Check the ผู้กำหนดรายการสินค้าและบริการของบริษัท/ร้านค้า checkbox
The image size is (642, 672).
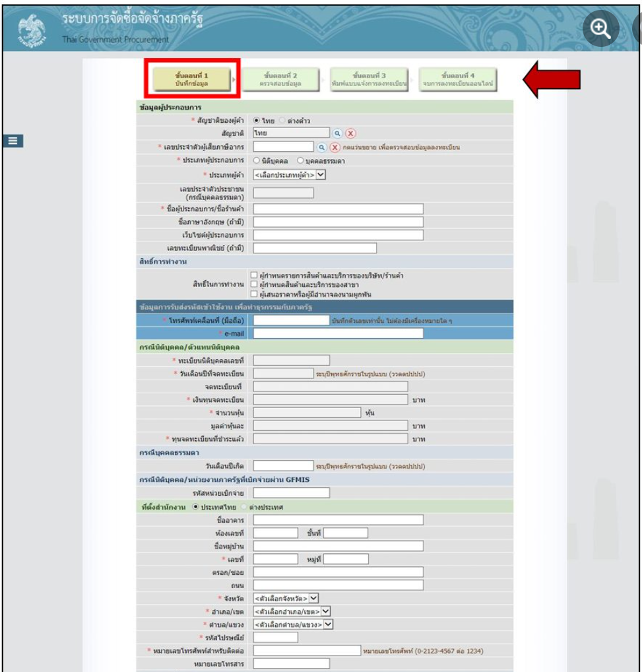click(x=254, y=275)
